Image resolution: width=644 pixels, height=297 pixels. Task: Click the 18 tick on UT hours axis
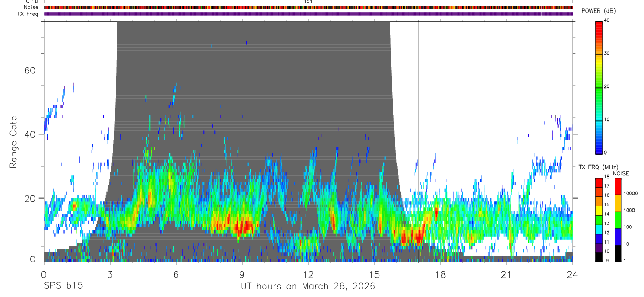(440, 274)
